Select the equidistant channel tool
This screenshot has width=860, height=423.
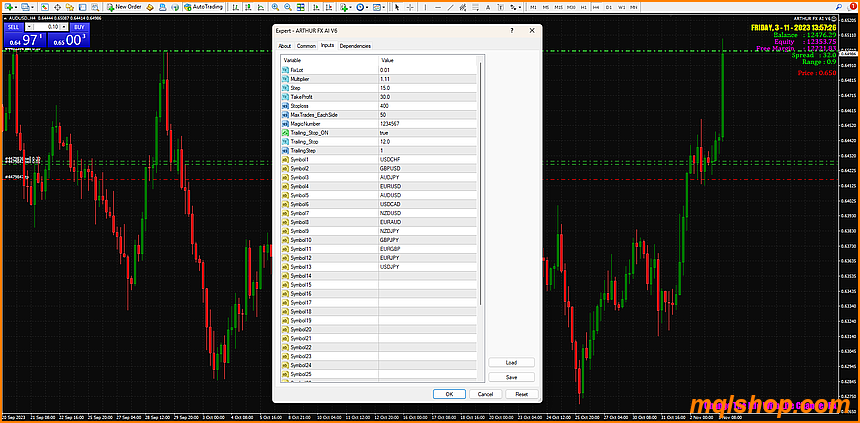[463, 7]
